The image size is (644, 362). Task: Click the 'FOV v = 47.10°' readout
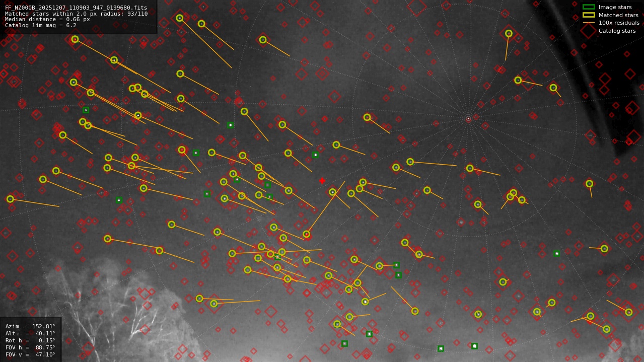tap(30, 354)
